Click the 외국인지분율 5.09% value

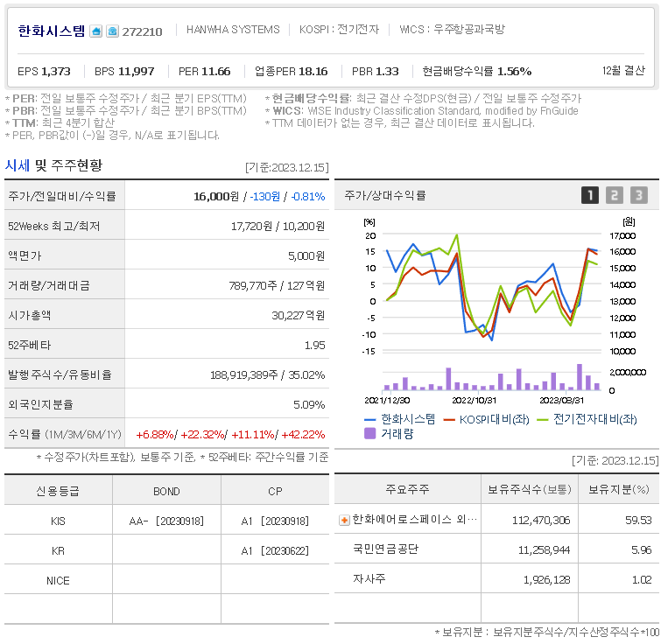(x=309, y=405)
